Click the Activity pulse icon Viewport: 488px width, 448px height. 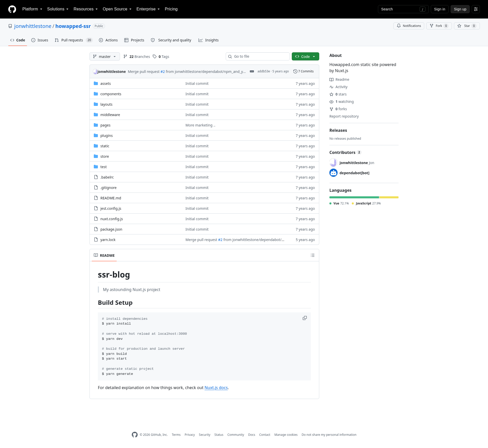pyautogui.click(x=331, y=87)
